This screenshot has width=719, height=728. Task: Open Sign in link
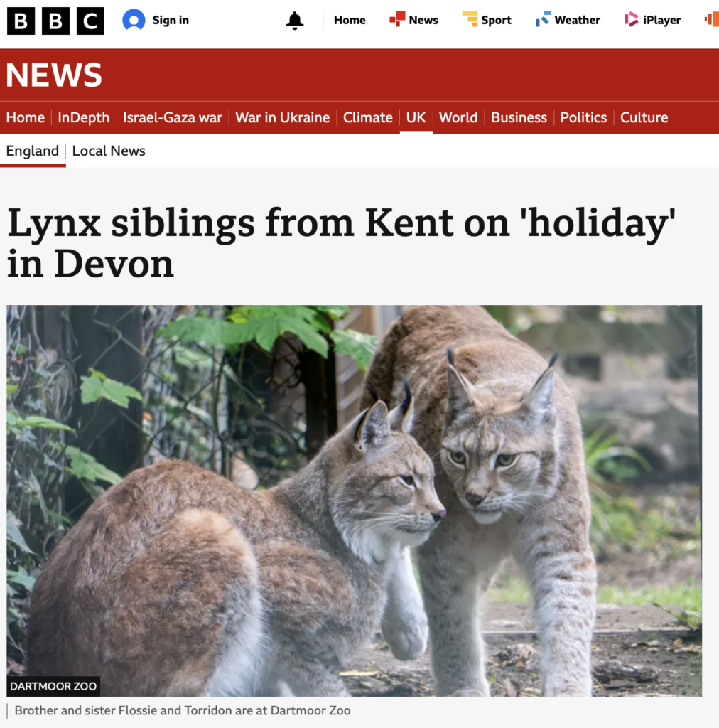(171, 21)
